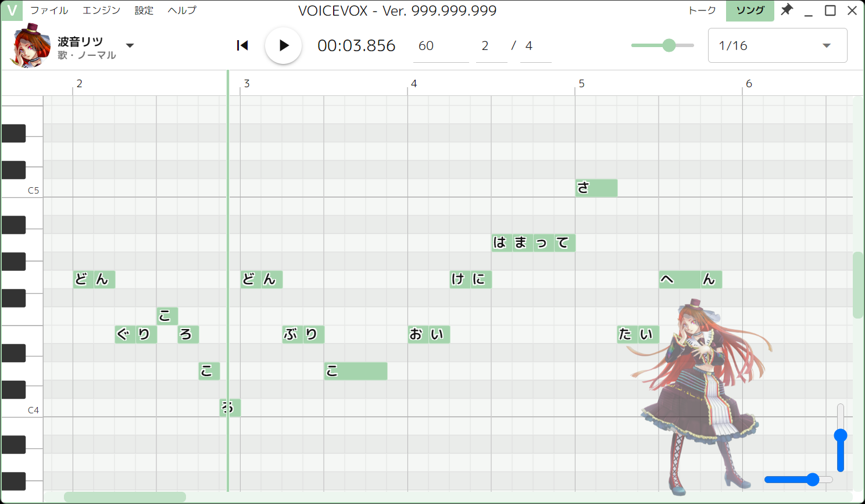Select the note ま
Viewport: 865px width, 504px height.
pyautogui.click(x=523, y=242)
